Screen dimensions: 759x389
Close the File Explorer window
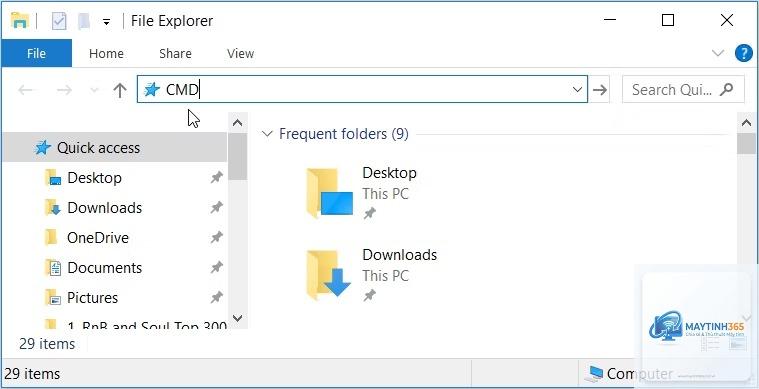tap(727, 20)
